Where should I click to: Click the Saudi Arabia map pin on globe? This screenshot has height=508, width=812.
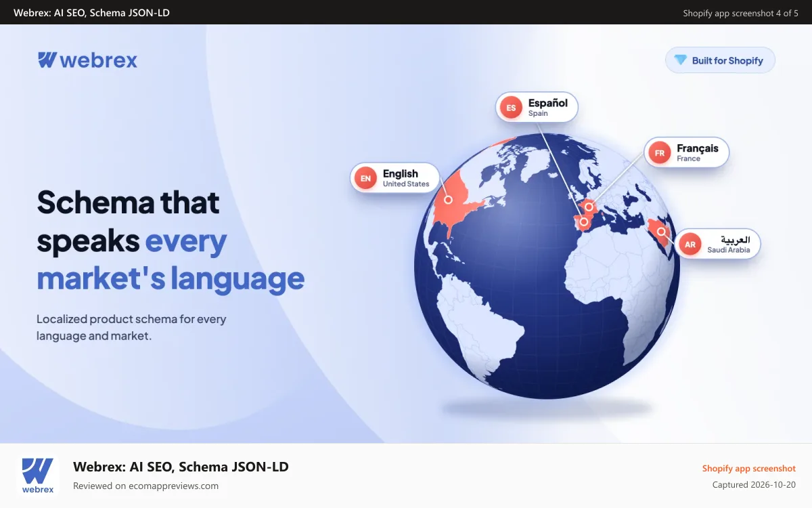(662, 232)
